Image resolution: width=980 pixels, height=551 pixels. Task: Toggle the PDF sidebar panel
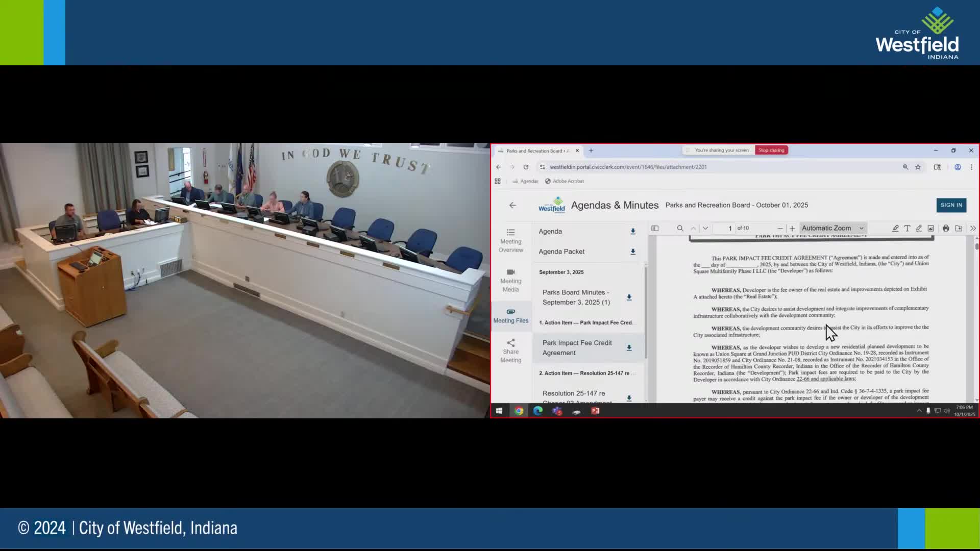coord(655,228)
